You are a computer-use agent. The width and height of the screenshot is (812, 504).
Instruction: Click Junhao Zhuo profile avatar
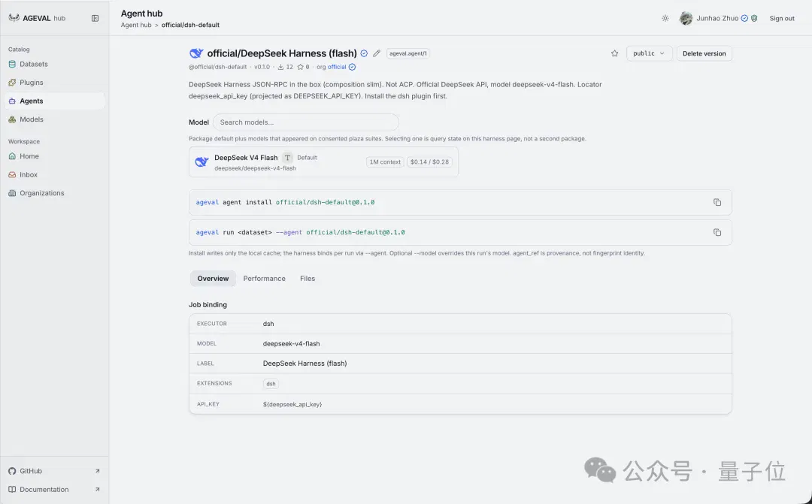click(686, 18)
